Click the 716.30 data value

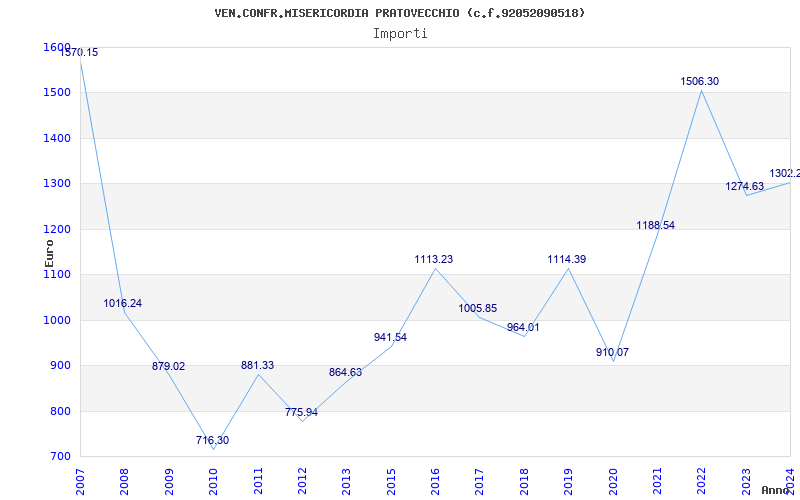point(212,440)
